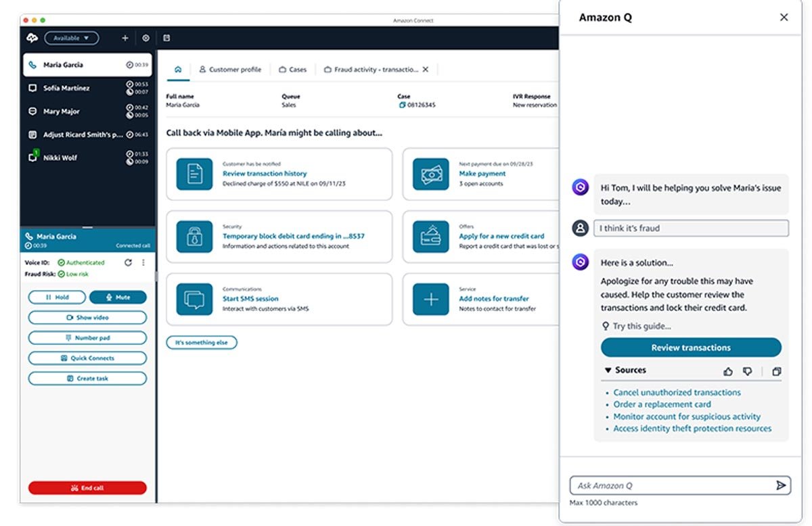Open the Available status dropdown
This screenshot has width=812, height=526.
[72, 39]
